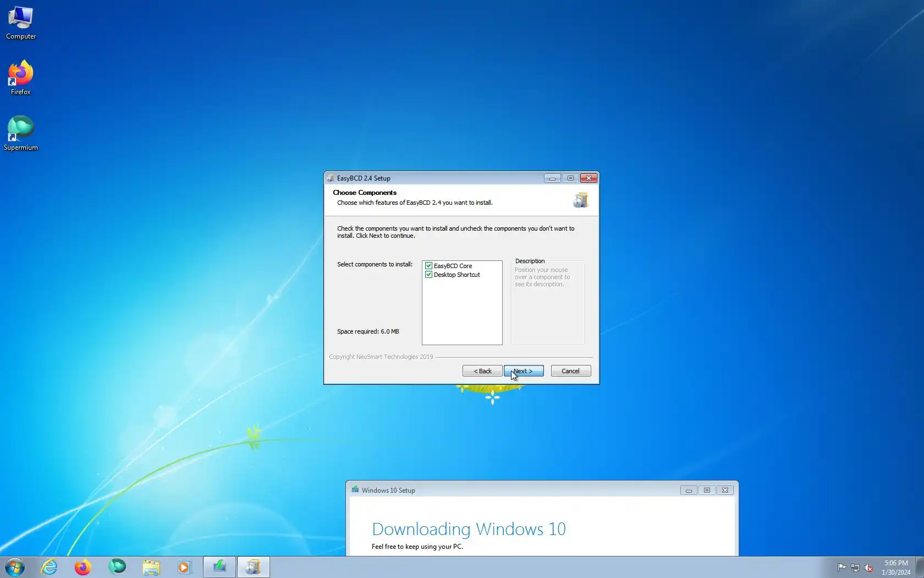This screenshot has height=578, width=924.
Task: Click Next to continue EasyBCD installation
Action: click(524, 371)
